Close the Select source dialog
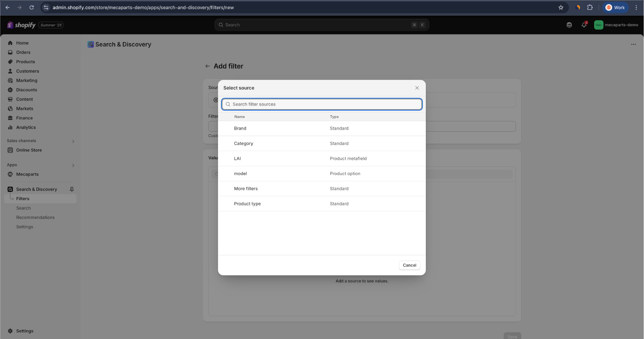This screenshot has height=339, width=644. tap(417, 88)
